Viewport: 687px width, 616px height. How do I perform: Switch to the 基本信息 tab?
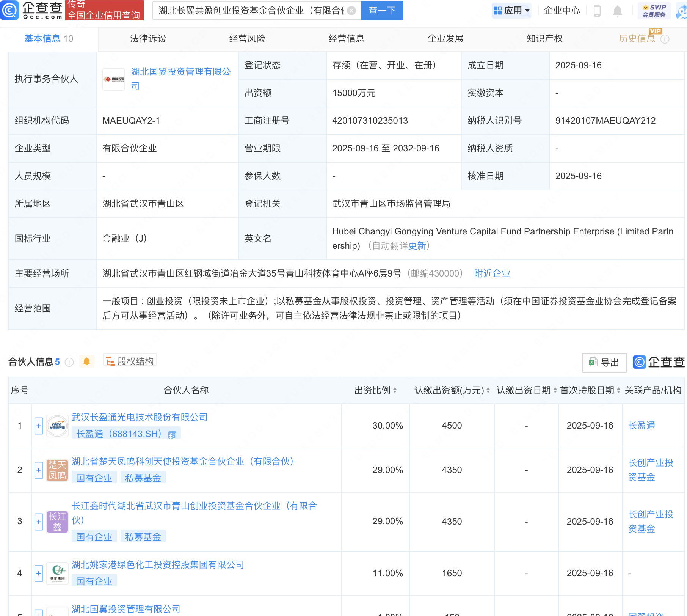[x=49, y=39]
